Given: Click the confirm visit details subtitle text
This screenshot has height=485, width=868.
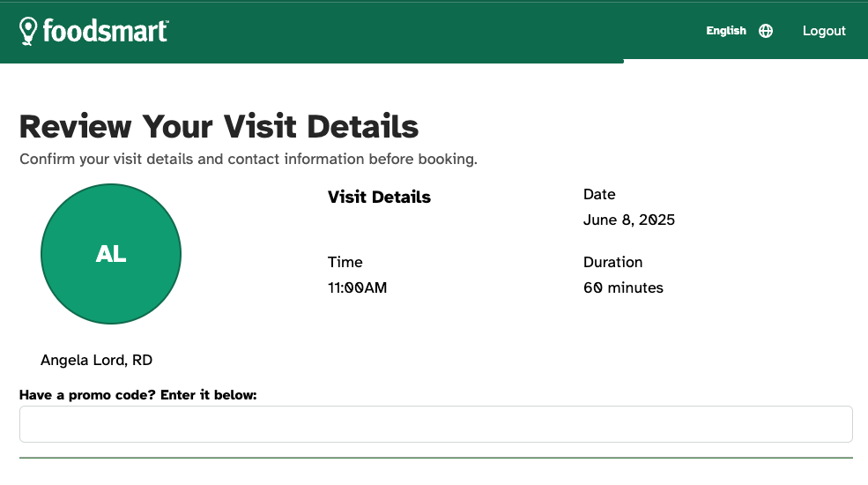Looking at the screenshot, I should 249,160.
